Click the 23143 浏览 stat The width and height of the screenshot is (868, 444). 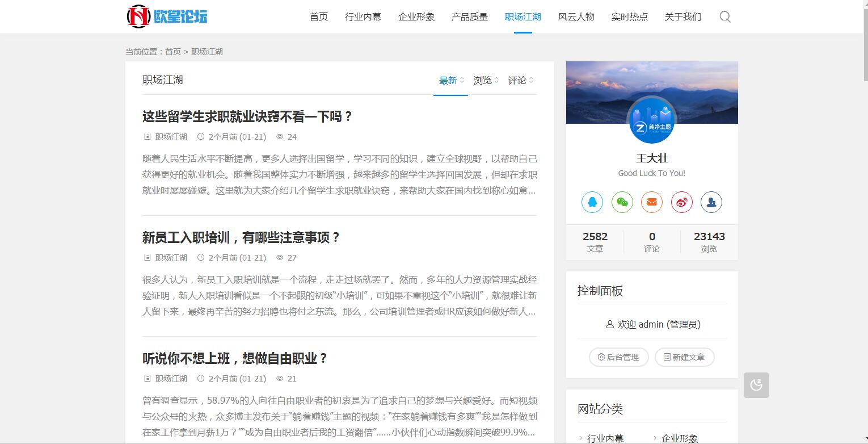coord(709,242)
